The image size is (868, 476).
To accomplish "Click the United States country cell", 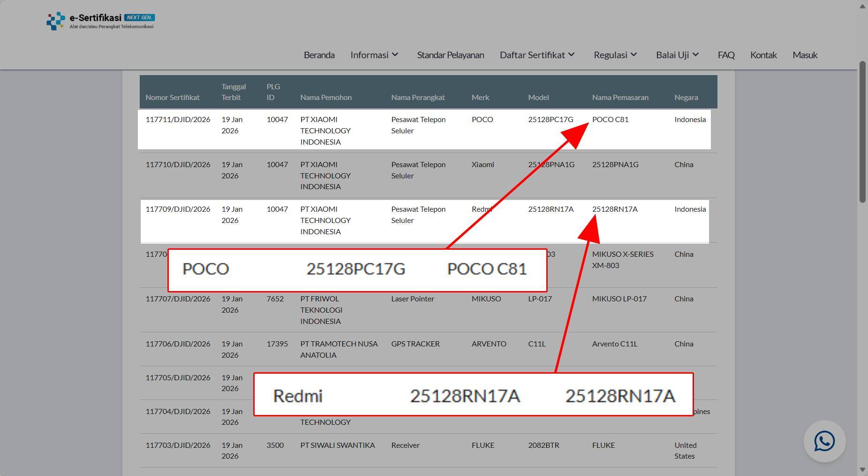I will [686, 451].
